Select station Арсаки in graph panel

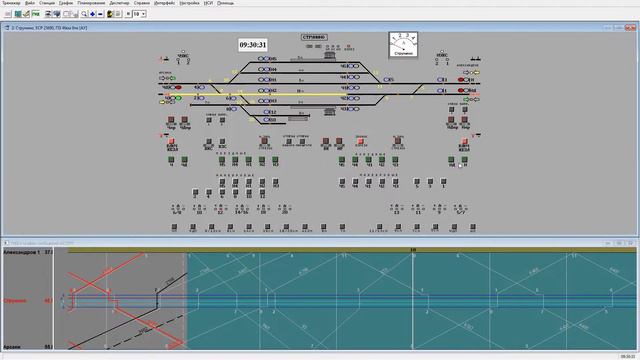tap(12, 347)
